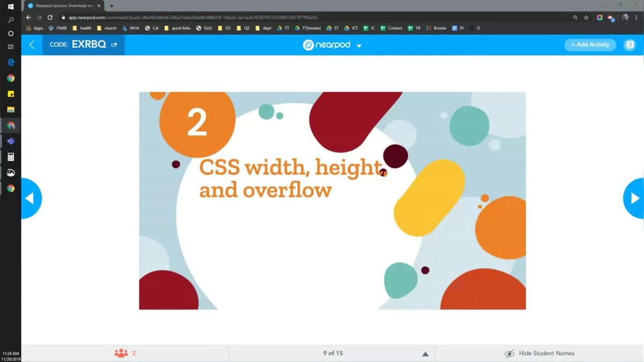Advance to the next slide
This screenshot has height=362, width=644.
(x=634, y=199)
